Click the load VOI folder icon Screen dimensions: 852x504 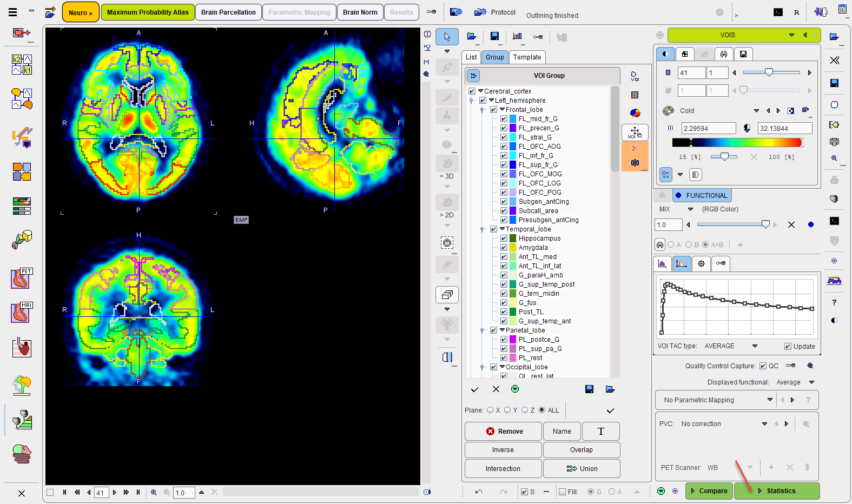coord(472,36)
